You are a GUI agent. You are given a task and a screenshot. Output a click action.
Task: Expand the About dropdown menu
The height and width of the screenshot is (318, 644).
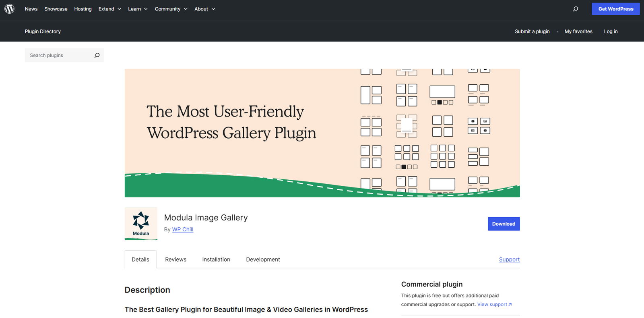pyautogui.click(x=204, y=9)
